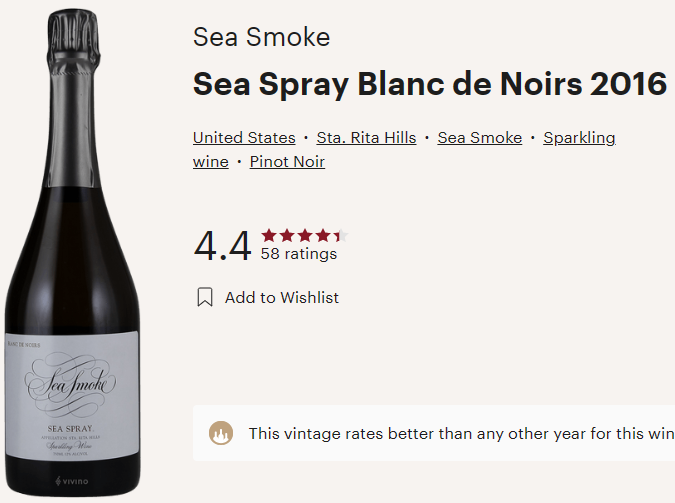Click the wine glasses badge icon
Screen dimensions: 675x503
220,433
